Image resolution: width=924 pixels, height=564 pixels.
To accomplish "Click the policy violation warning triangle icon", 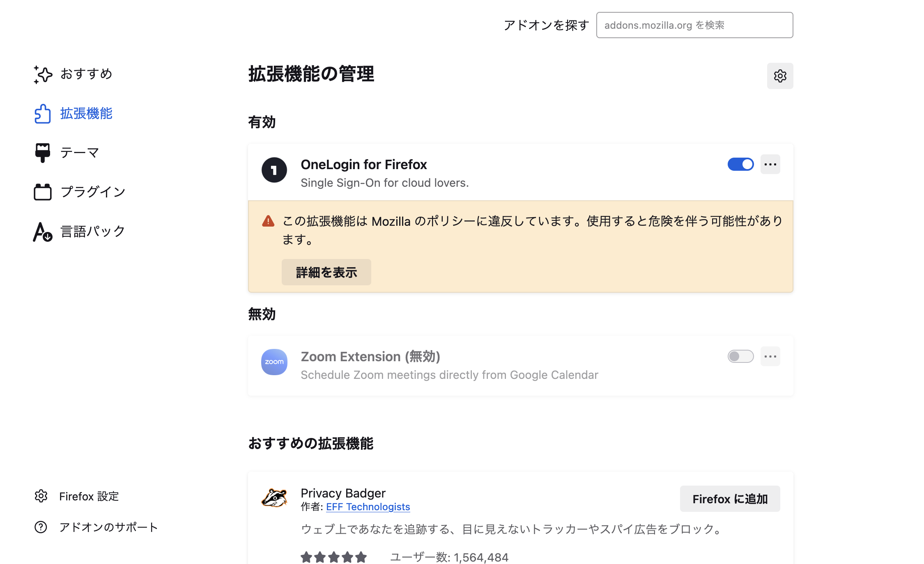I will pos(268,221).
